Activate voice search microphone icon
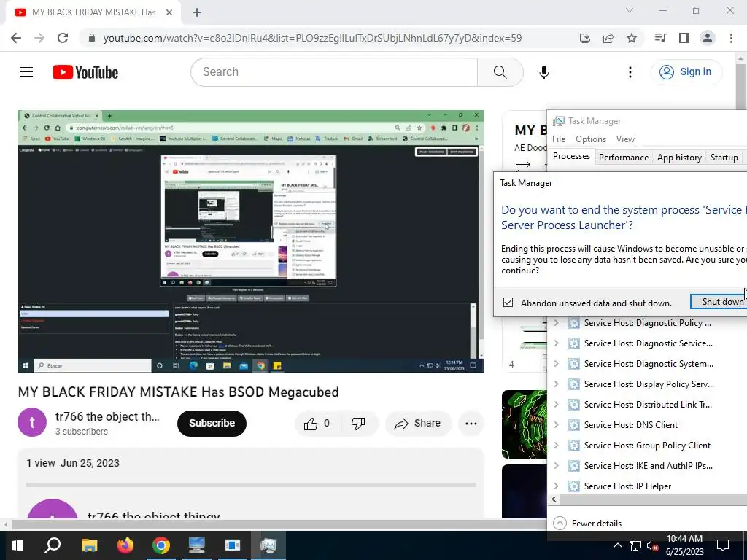 coord(543,72)
